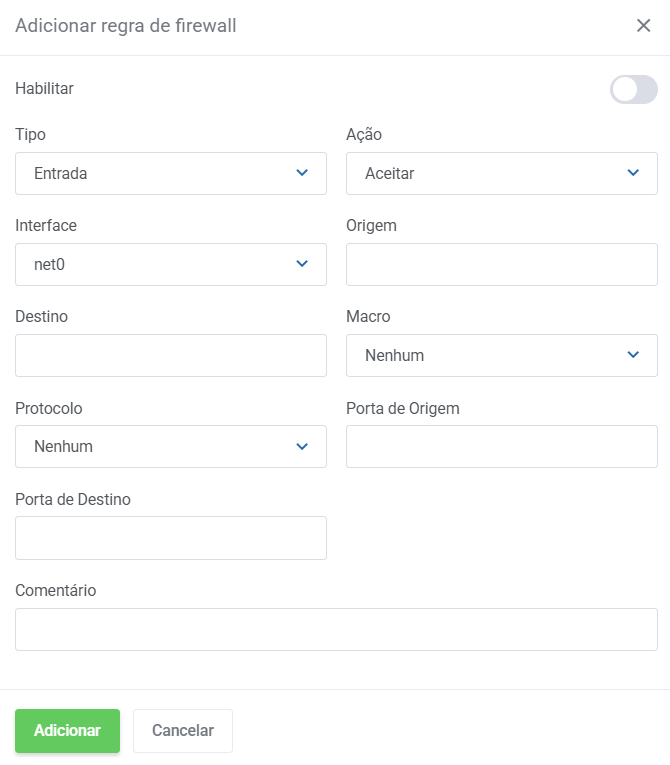Click the chevron arrow in Tipo field
Image resolution: width=670 pixels, height=765 pixels.
(302, 173)
